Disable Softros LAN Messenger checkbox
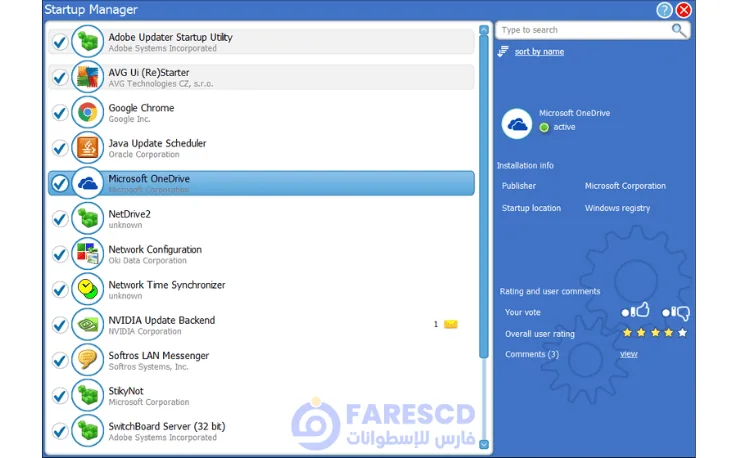The height and width of the screenshot is (458, 738). click(x=60, y=361)
